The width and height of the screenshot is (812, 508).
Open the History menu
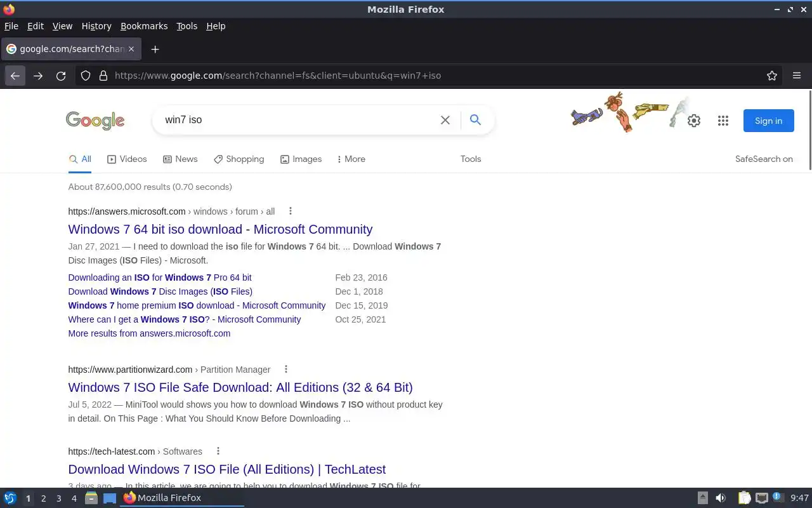pyautogui.click(x=96, y=26)
